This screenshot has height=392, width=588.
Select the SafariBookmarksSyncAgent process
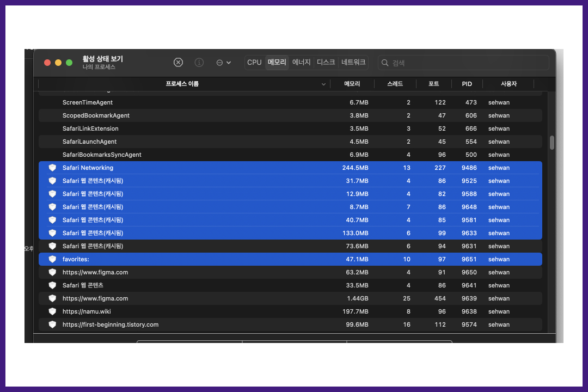290,155
